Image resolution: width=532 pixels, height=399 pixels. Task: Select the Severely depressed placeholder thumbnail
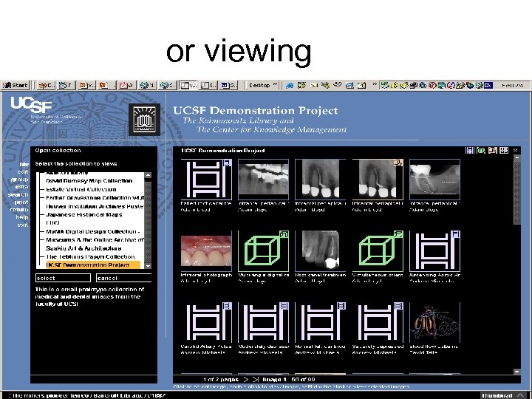point(378,323)
